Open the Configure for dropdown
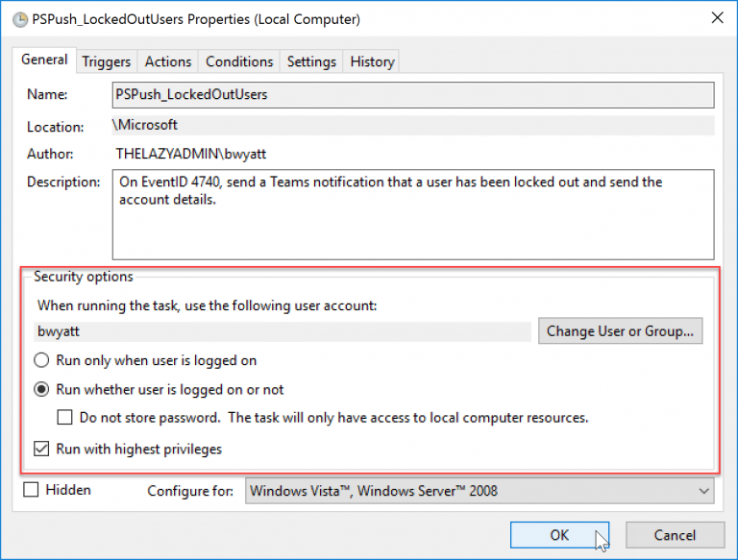The height and width of the screenshot is (560, 738). [480, 491]
